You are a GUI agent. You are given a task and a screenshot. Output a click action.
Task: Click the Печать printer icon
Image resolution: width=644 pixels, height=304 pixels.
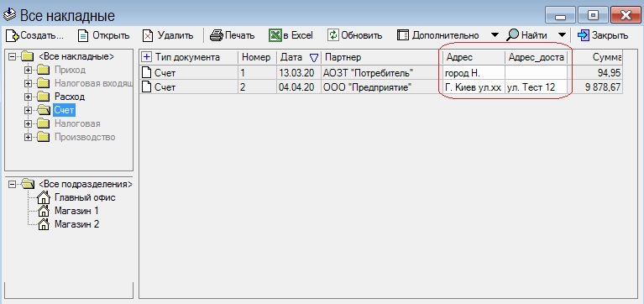click(x=217, y=35)
